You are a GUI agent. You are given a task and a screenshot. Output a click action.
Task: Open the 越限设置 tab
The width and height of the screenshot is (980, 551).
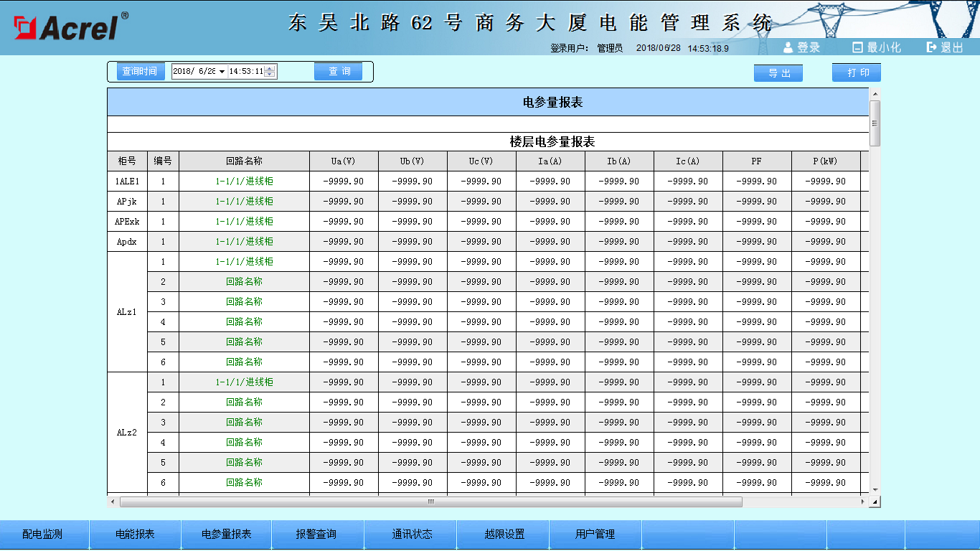pyautogui.click(x=504, y=534)
